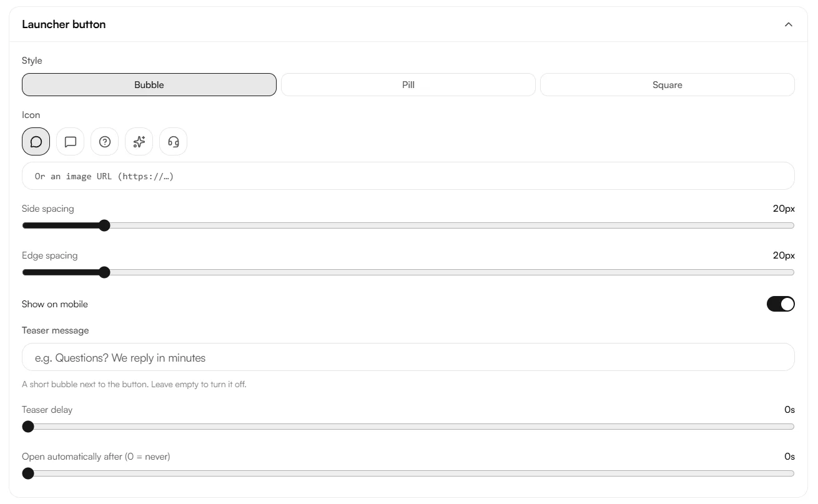The width and height of the screenshot is (818, 504).
Task: Select the sparkles icon
Action: pos(139,142)
